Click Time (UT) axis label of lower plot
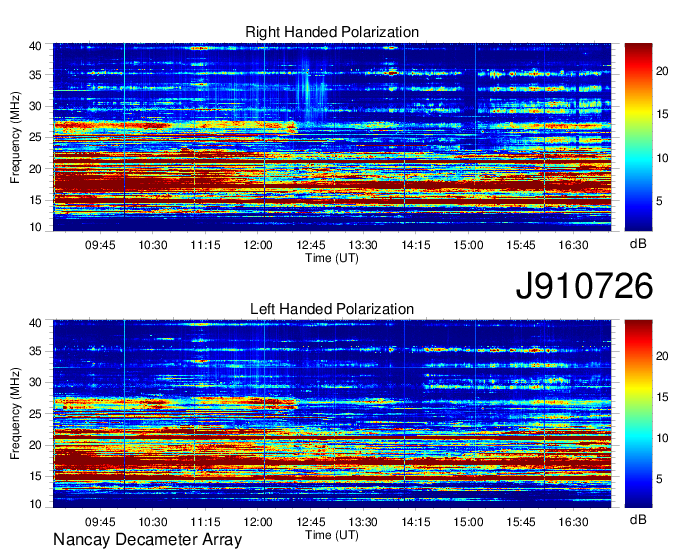Screen dimensions: 680x552 coord(332,535)
